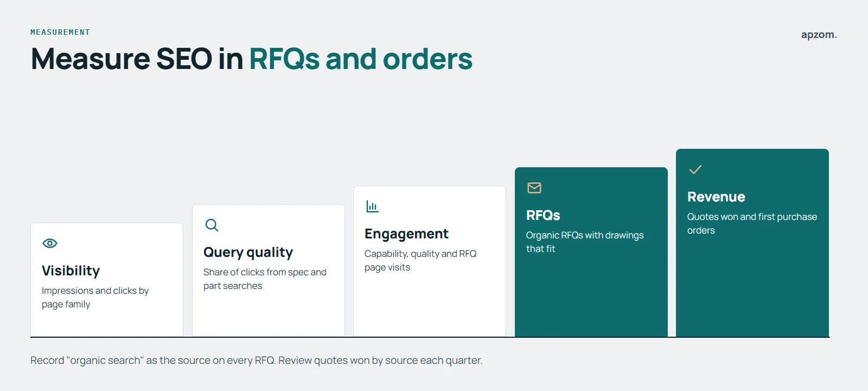
Task: Click "Impressions and clicks by page family" text
Action: (x=95, y=297)
